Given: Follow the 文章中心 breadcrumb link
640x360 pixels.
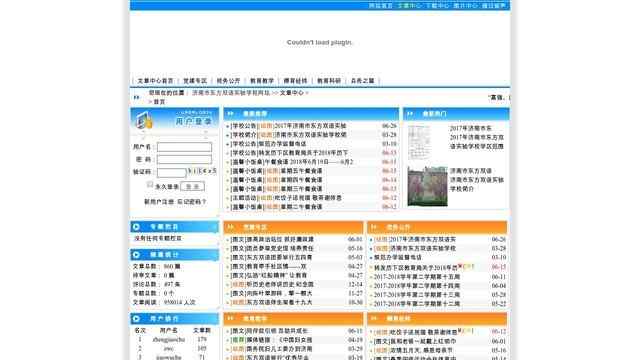Looking at the screenshot, I should tap(292, 93).
